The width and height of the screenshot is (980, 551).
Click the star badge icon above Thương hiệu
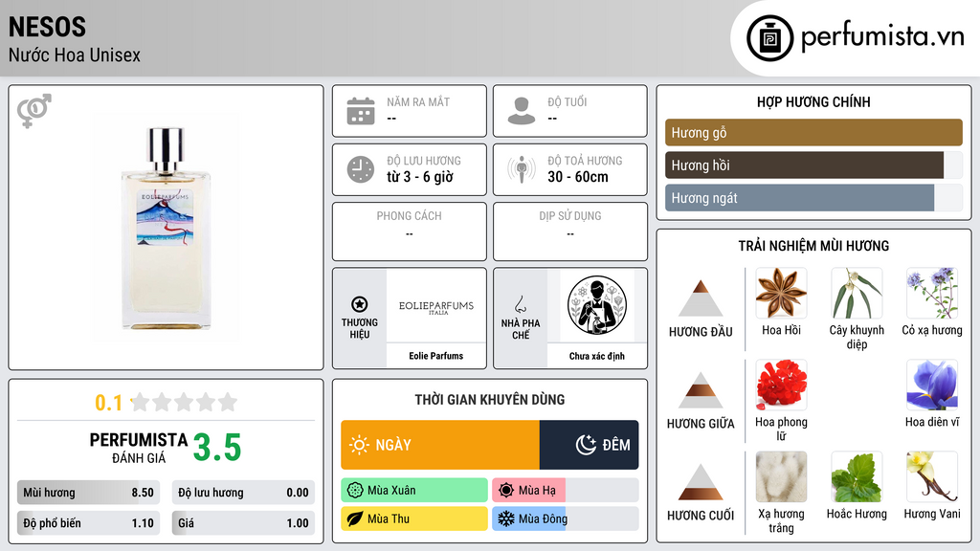pyautogui.click(x=360, y=304)
